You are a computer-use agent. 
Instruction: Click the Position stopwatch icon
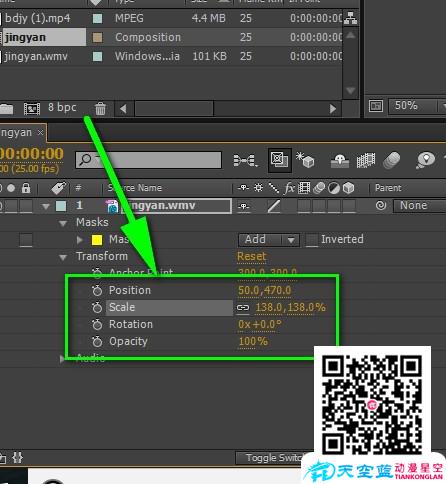click(97, 290)
